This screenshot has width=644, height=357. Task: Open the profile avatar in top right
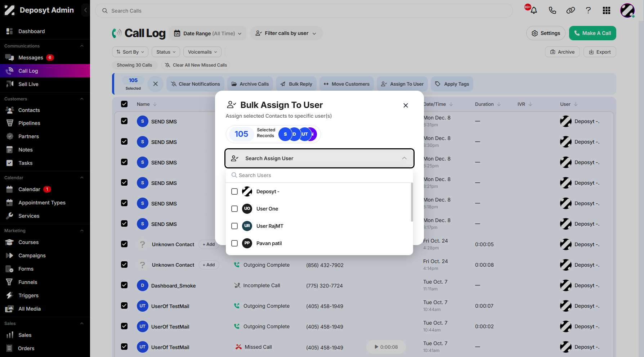627,10
